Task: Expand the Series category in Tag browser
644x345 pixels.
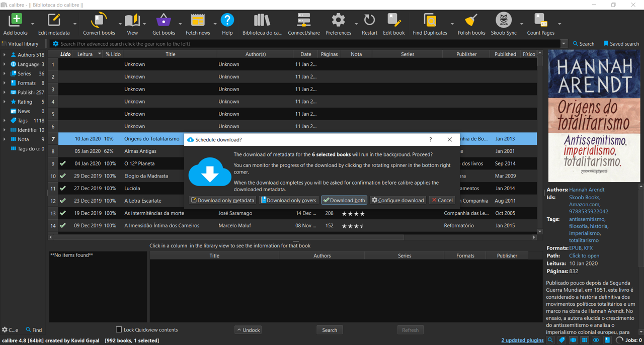Action: tap(5, 73)
